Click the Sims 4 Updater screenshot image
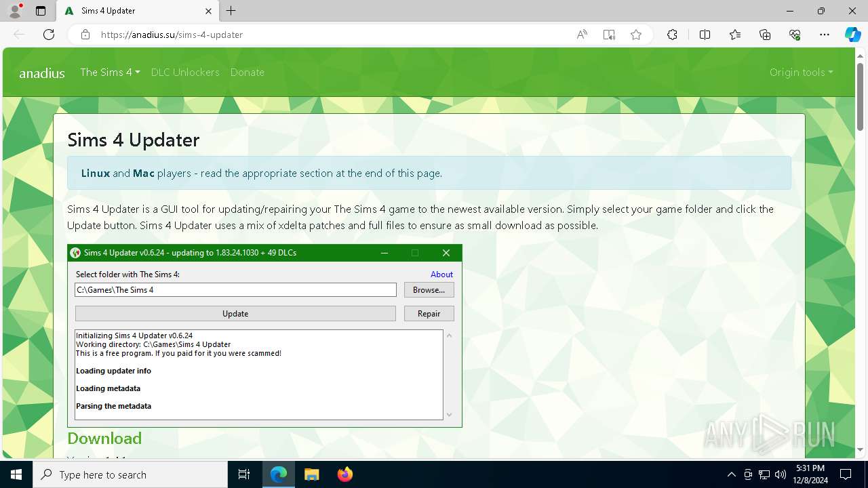Screen dimensions: 868x488 click(264, 335)
